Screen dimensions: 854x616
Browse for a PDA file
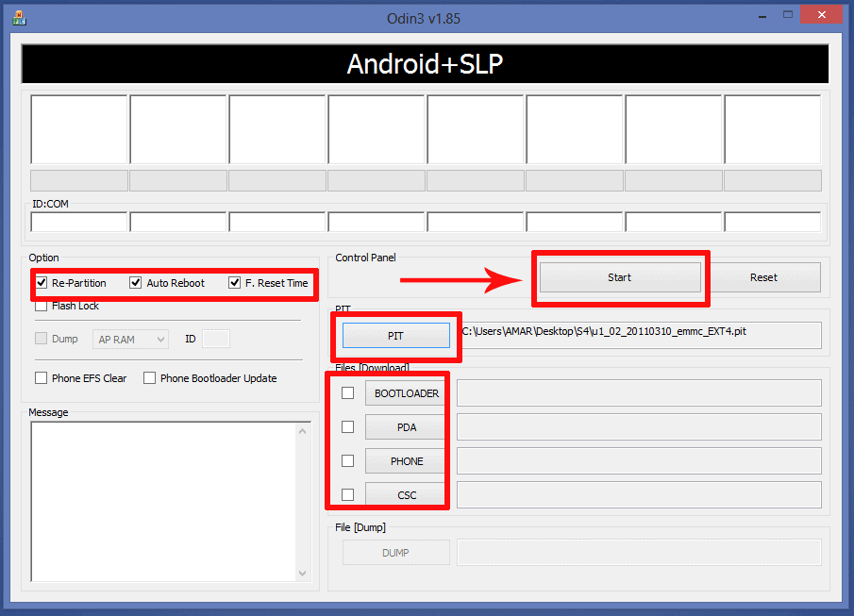click(407, 427)
